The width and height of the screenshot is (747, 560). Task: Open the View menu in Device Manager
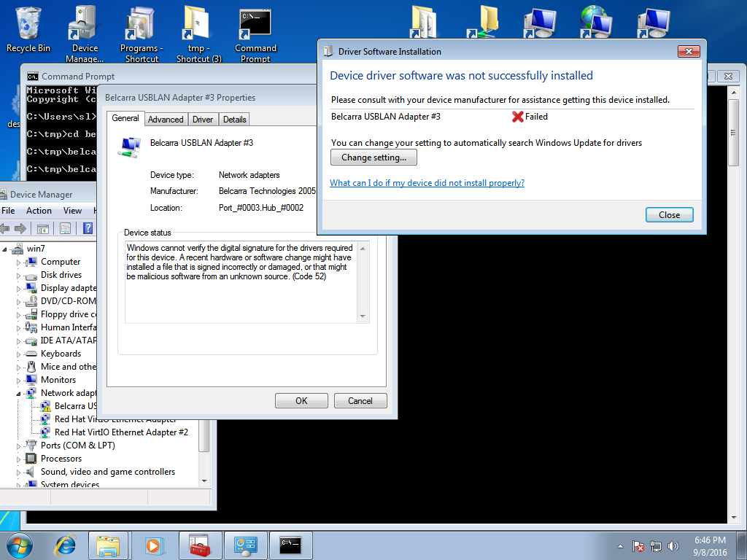(x=72, y=211)
